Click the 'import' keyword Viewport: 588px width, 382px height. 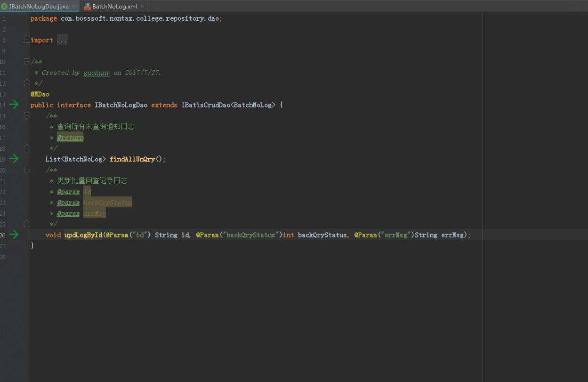[42, 40]
